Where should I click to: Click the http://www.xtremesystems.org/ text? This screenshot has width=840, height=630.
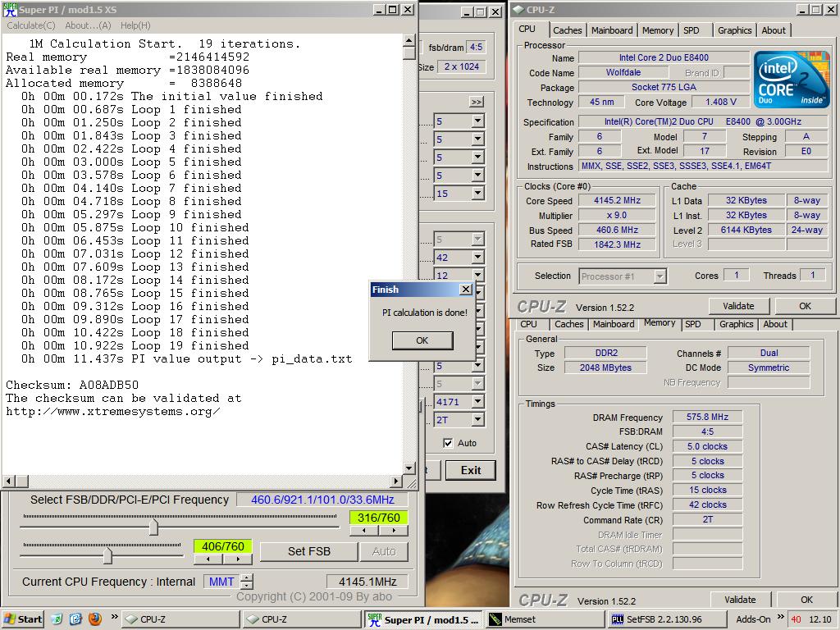pyautogui.click(x=112, y=412)
